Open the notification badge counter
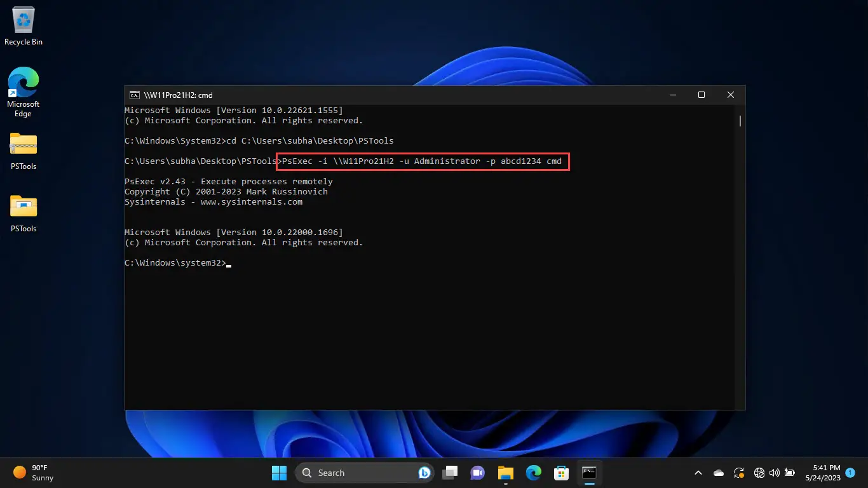Viewport: 868px width, 488px height. point(850,473)
